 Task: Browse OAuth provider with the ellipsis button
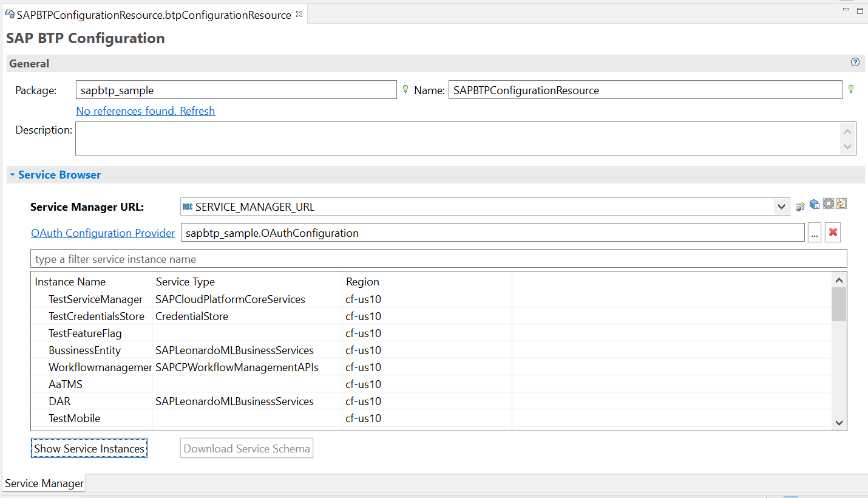pyautogui.click(x=814, y=233)
